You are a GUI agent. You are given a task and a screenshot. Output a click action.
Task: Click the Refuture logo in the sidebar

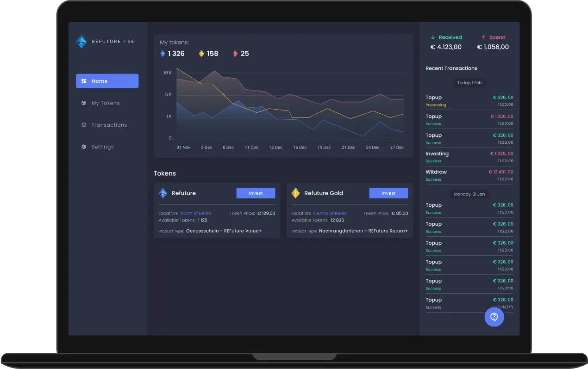pyautogui.click(x=81, y=41)
